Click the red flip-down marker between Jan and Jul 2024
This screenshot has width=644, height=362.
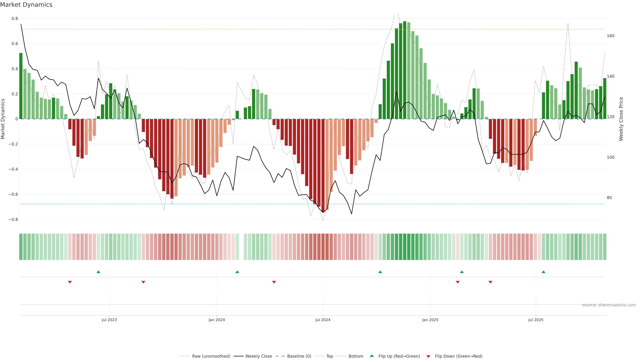[x=274, y=282]
